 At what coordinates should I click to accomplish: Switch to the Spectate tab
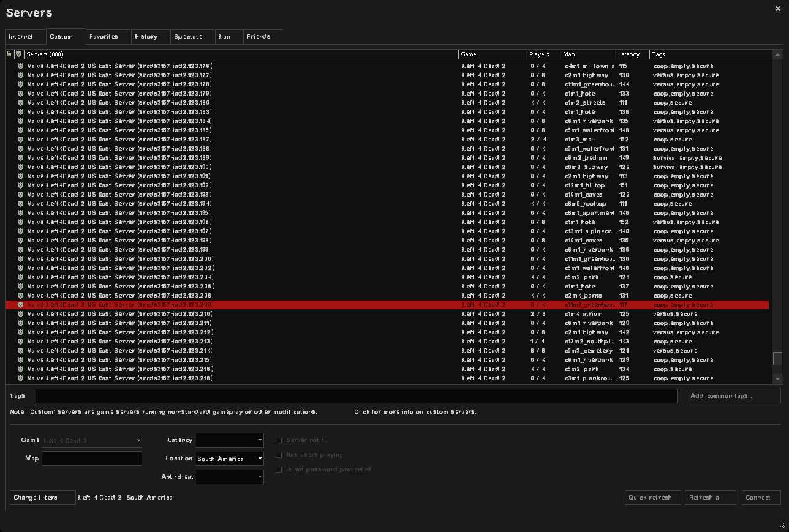point(193,37)
